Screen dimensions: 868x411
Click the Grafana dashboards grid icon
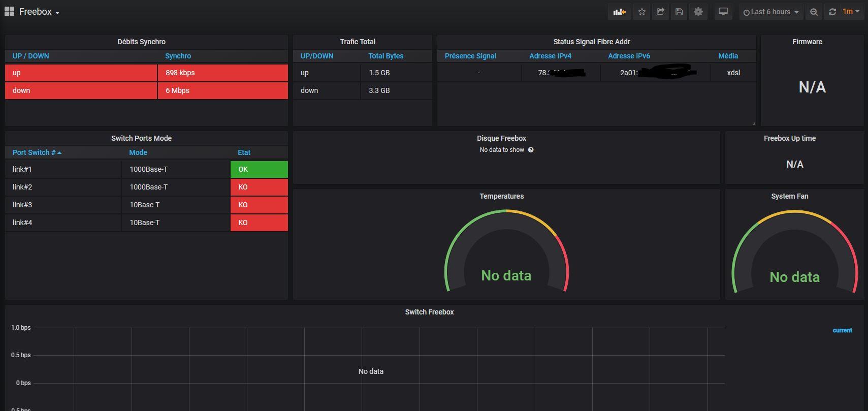(x=9, y=12)
